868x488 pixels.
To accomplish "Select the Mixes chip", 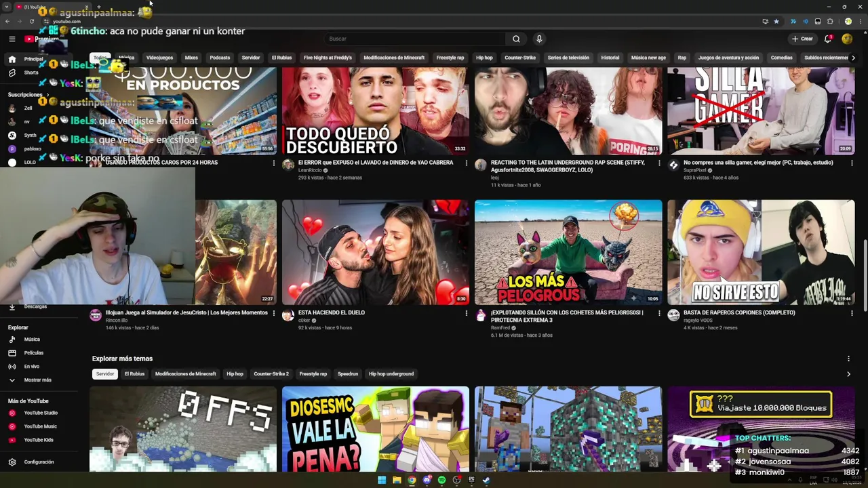I will tap(191, 58).
